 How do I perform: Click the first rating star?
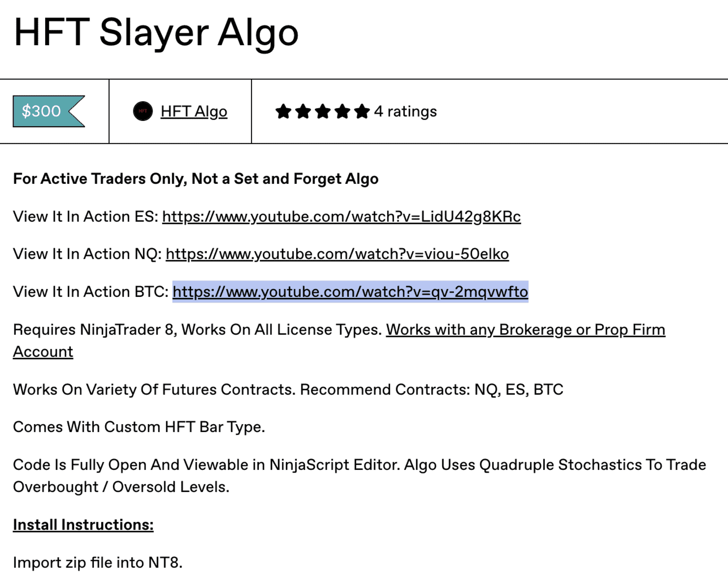[283, 111]
